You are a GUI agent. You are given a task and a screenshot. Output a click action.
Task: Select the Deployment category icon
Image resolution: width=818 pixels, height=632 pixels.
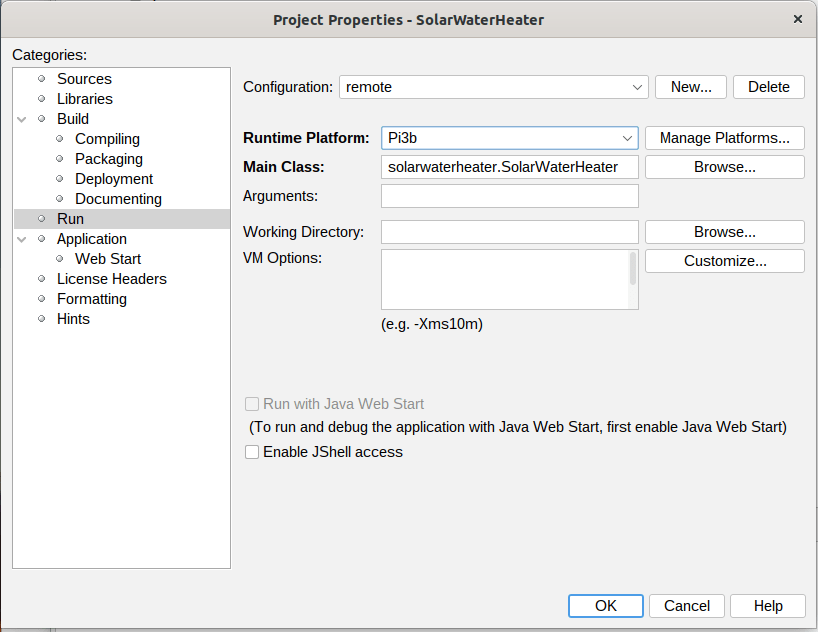(58, 179)
